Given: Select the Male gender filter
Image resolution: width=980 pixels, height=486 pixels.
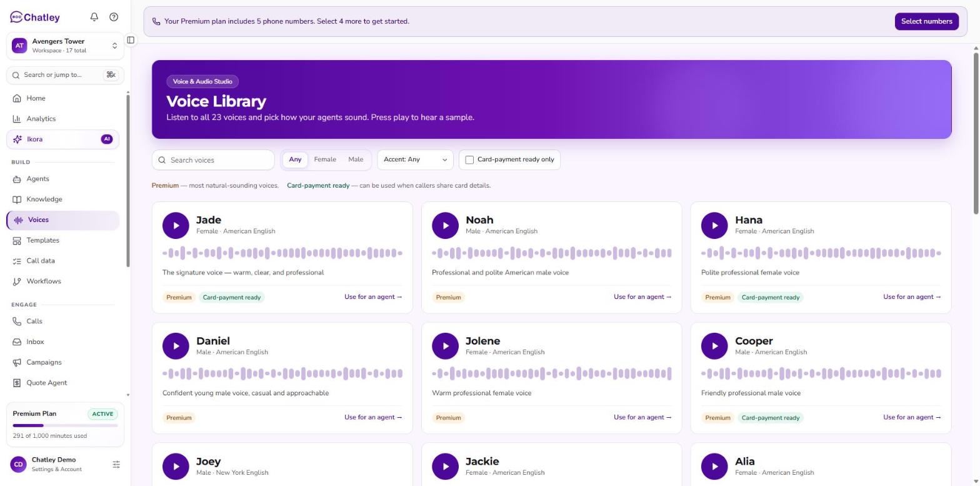Looking at the screenshot, I should click(356, 159).
